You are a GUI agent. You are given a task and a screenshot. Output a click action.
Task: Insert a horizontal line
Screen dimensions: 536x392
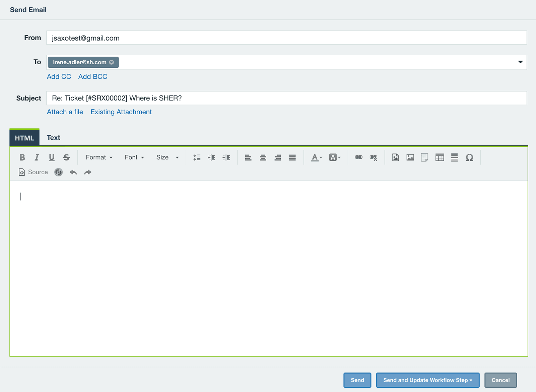click(455, 157)
